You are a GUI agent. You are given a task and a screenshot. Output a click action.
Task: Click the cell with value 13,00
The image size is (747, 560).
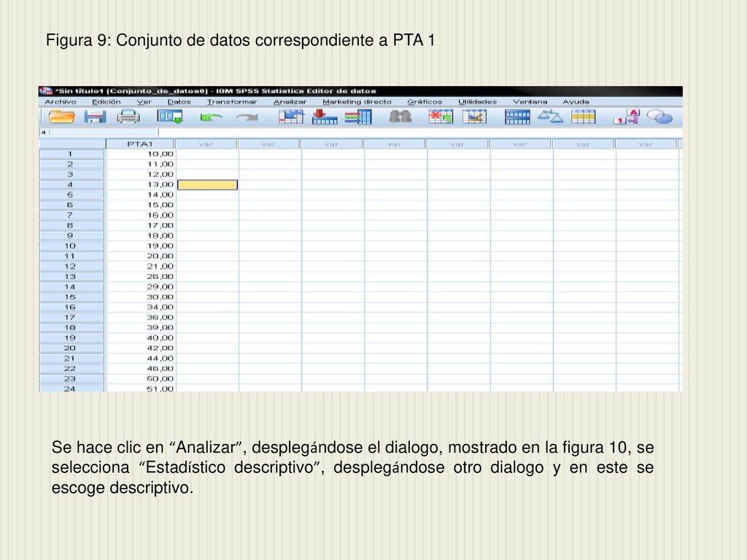141,184
